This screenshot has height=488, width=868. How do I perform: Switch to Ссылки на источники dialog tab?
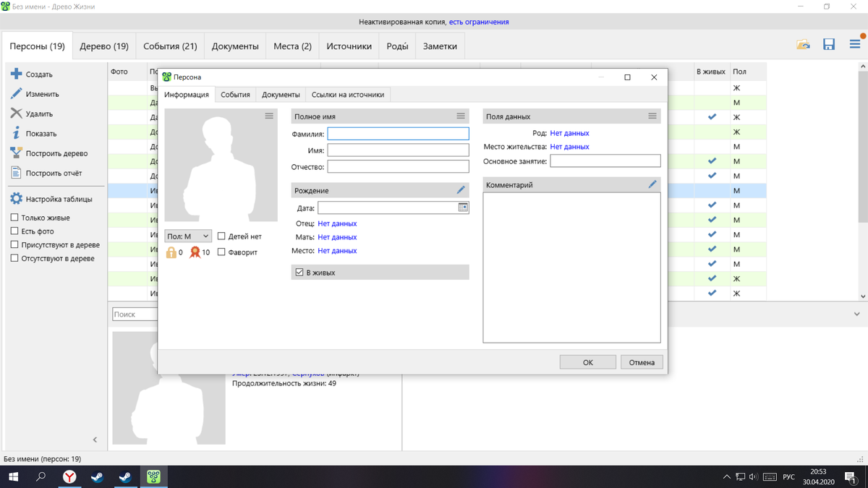(x=348, y=95)
